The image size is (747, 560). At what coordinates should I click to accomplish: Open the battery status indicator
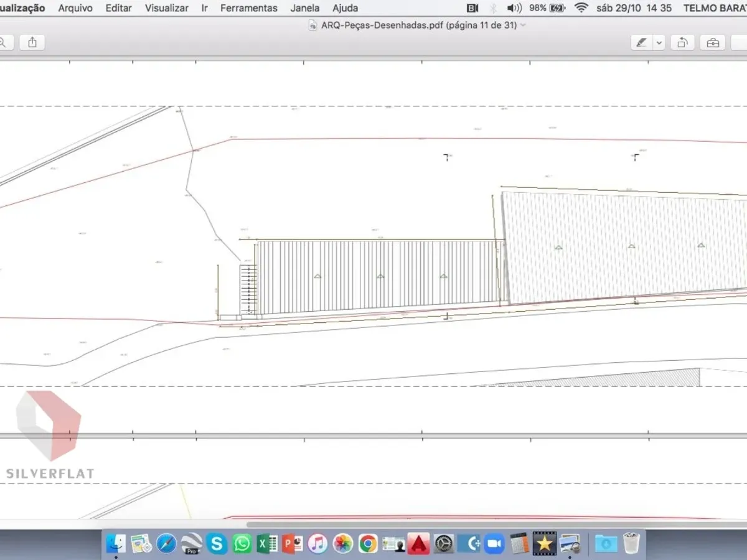pos(557,8)
